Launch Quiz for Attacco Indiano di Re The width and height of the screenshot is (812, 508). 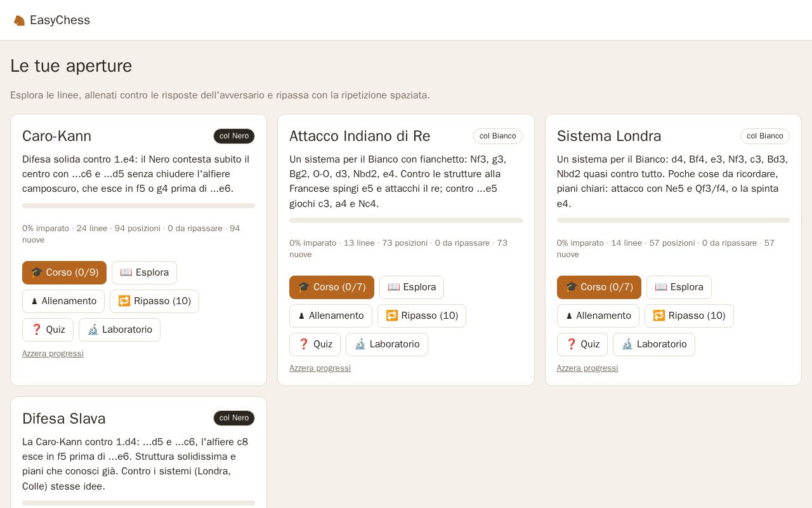[x=315, y=344]
